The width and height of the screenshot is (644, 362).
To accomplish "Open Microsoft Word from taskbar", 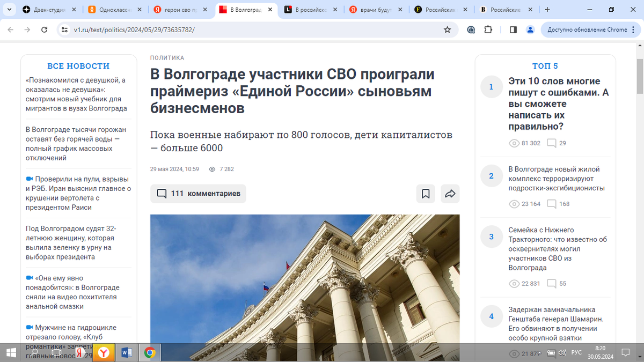I will 127,352.
